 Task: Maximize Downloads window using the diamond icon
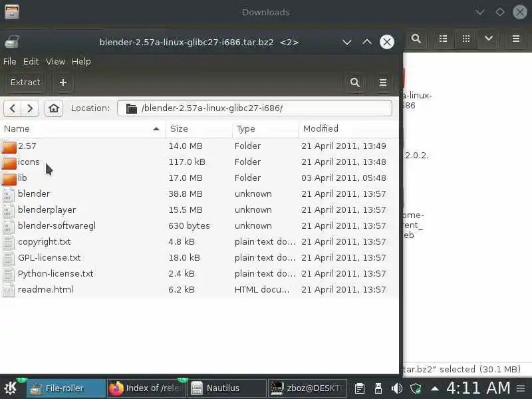click(x=500, y=12)
